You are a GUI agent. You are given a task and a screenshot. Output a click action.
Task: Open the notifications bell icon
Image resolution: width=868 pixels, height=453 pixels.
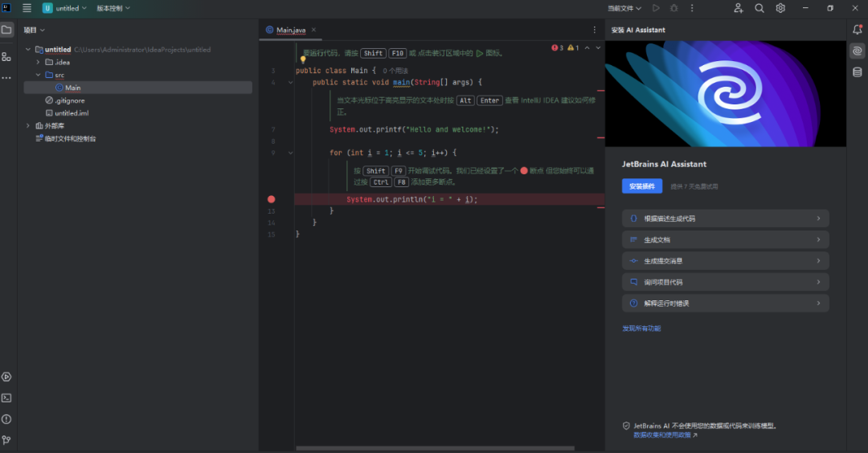[858, 30]
